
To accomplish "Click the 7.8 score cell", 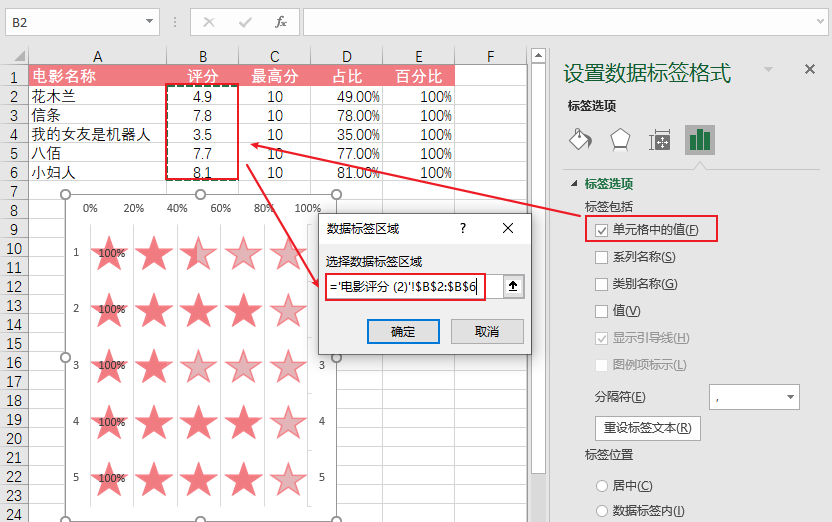I will pyautogui.click(x=203, y=115).
